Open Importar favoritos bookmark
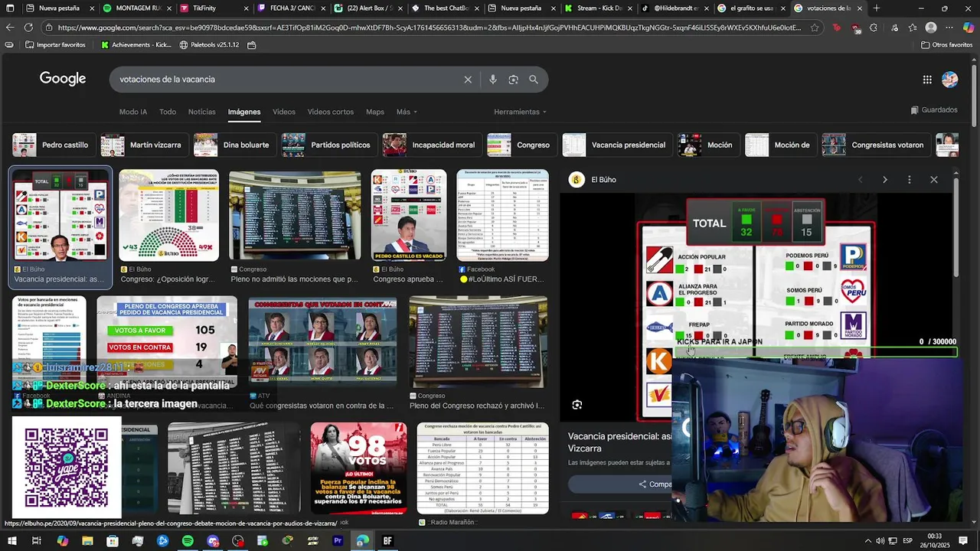The image size is (980, 551). tap(55, 45)
